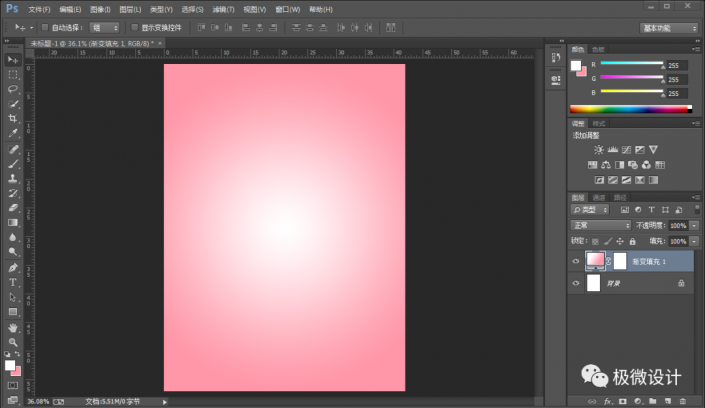The height and width of the screenshot is (408, 705).
Task: Click the 渐变填充 1 layer mask thumbnail
Action: [x=618, y=261]
